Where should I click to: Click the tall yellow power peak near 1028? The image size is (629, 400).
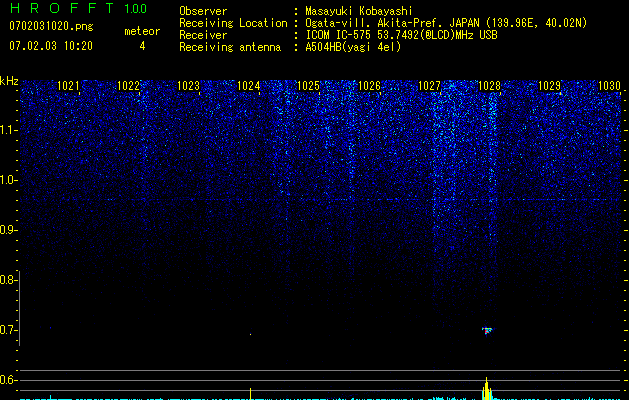pyautogui.click(x=487, y=388)
